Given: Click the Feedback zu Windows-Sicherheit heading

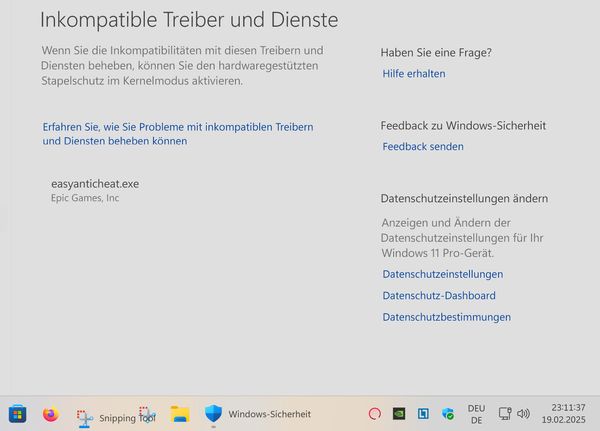Looking at the screenshot, I should point(463,126).
